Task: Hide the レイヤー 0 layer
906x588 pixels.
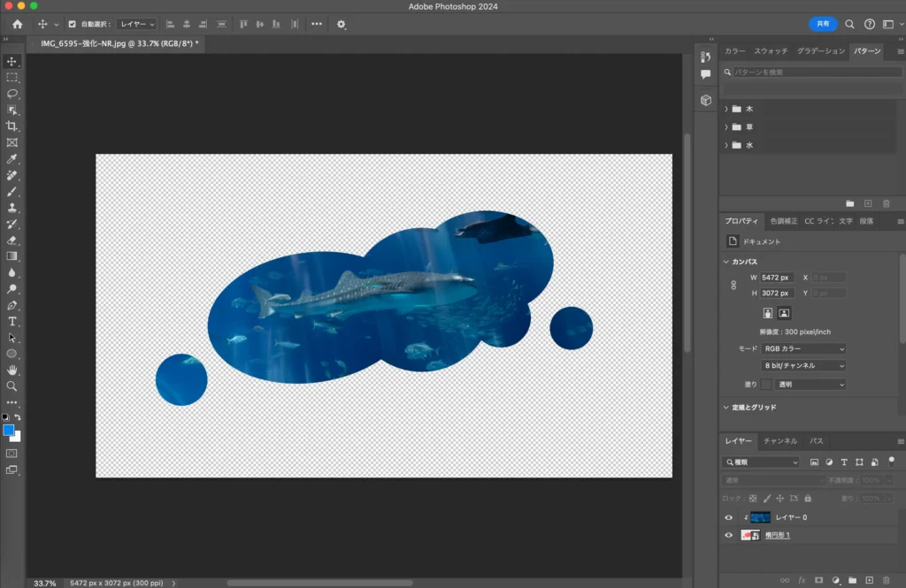Action: click(x=729, y=518)
